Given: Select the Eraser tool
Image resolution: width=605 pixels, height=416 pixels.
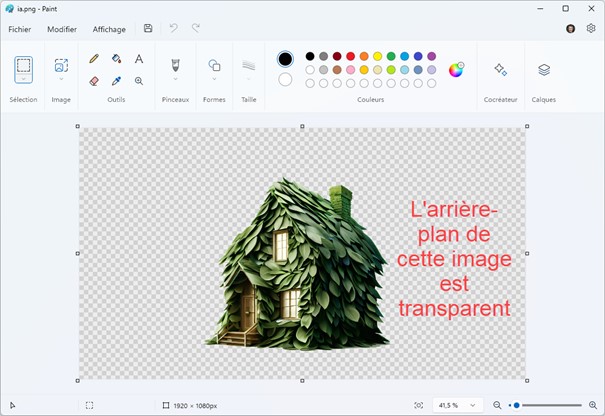Looking at the screenshot, I should pyautogui.click(x=94, y=81).
